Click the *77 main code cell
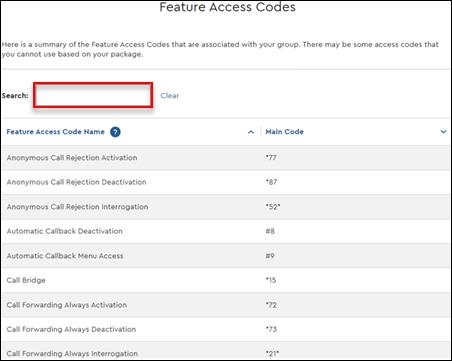This screenshot has height=361, width=452. pyautogui.click(x=271, y=158)
